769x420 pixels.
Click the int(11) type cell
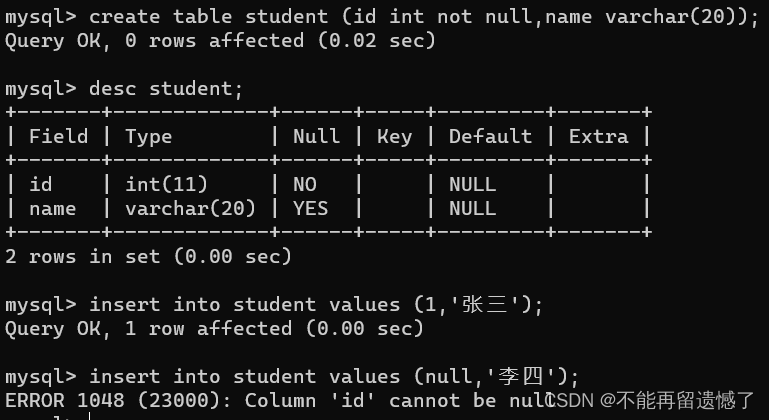tap(167, 185)
